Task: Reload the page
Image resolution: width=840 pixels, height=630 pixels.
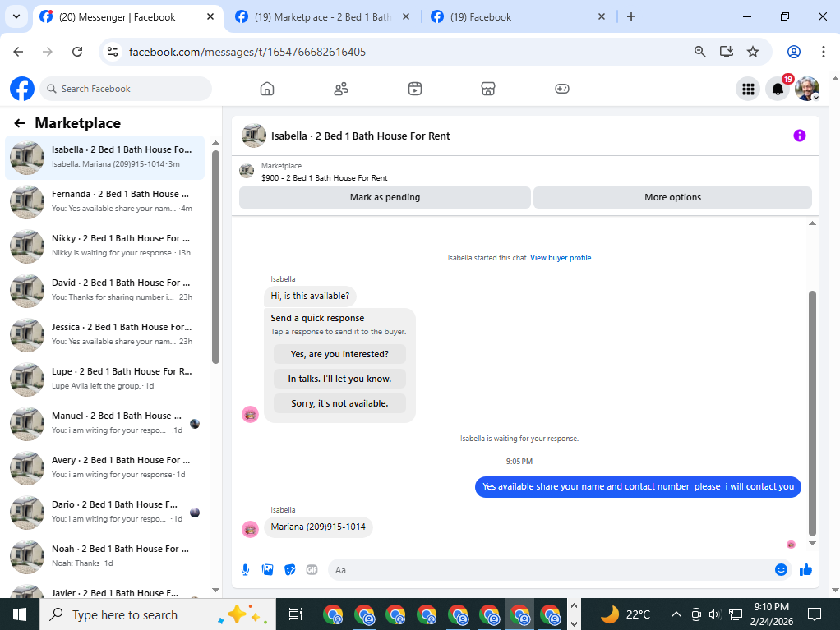Action: point(77,52)
